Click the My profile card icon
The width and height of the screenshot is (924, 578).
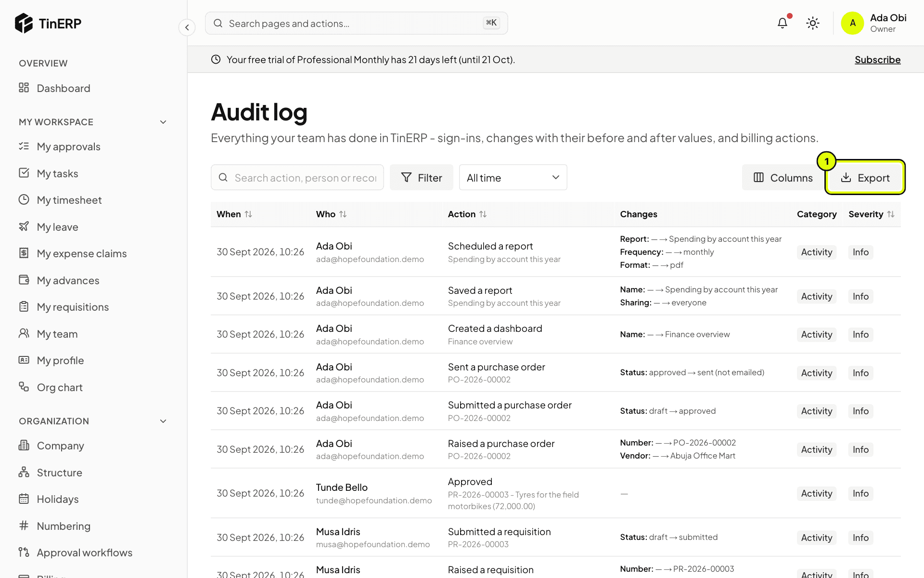[24, 360]
